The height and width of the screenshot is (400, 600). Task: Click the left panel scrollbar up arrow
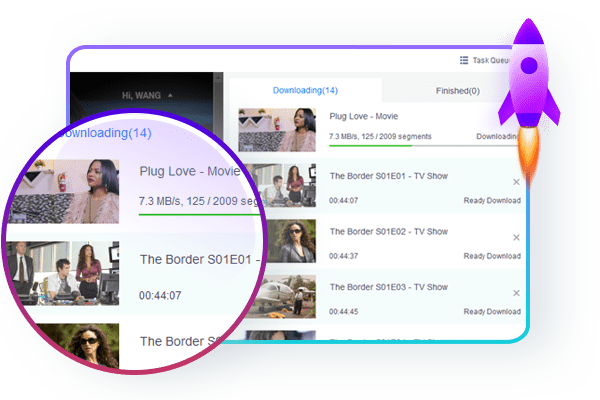[x=218, y=78]
